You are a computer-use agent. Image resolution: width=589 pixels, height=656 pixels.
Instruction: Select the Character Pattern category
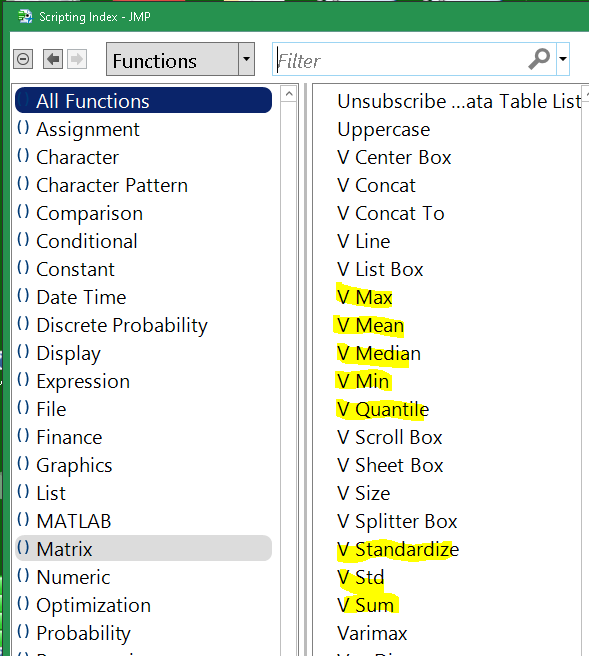[x=112, y=185]
